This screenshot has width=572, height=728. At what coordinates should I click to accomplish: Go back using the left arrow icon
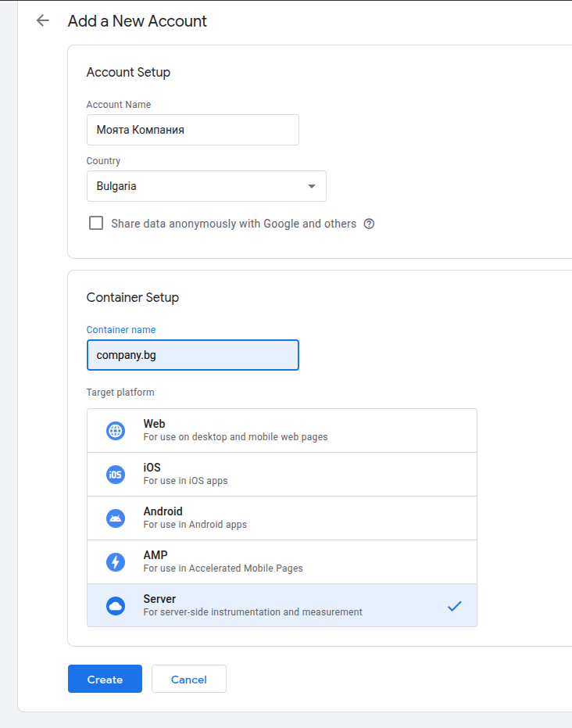click(x=43, y=21)
